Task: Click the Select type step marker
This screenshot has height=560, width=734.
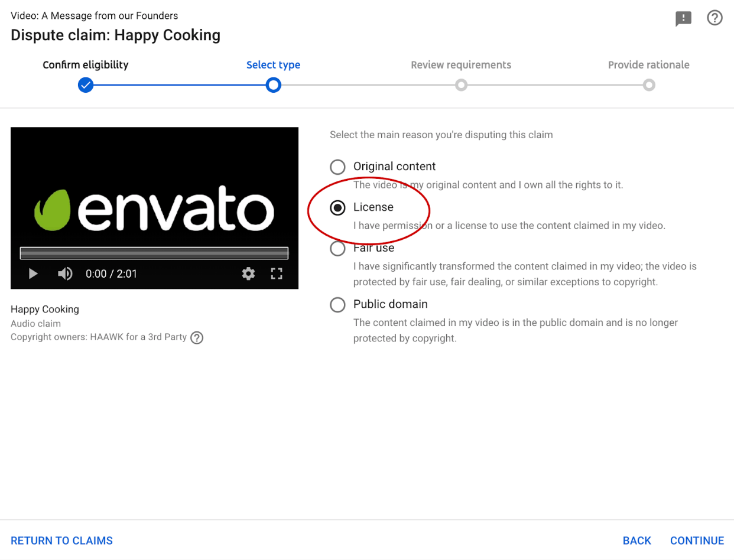Action: [x=273, y=85]
